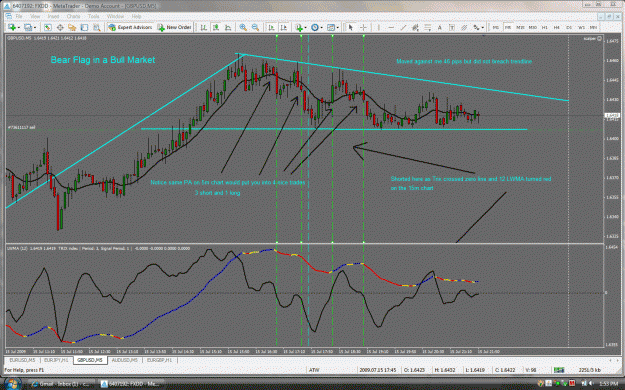Expand the Templates dropdown arrow
This screenshot has height=390, width=625.
click(x=337, y=28)
